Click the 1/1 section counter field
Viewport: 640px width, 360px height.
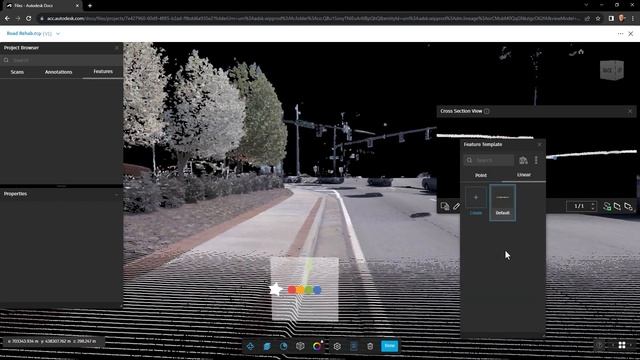click(579, 206)
